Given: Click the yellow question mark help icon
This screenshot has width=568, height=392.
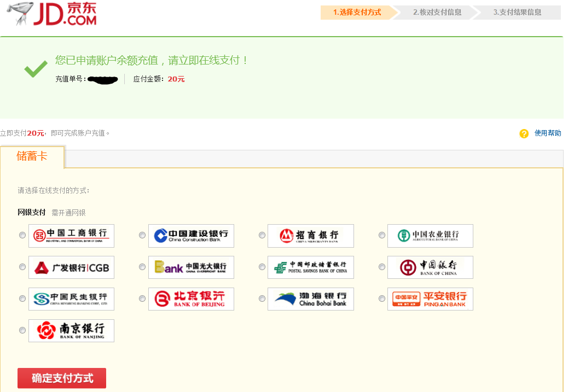Looking at the screenshot, I should [x=524, y=133].
